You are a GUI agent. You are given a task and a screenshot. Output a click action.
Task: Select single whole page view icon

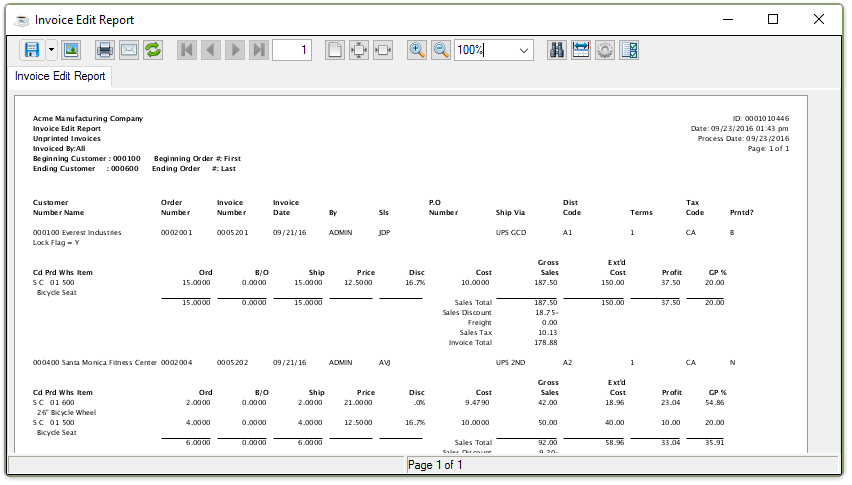click(x=335, y=50)
